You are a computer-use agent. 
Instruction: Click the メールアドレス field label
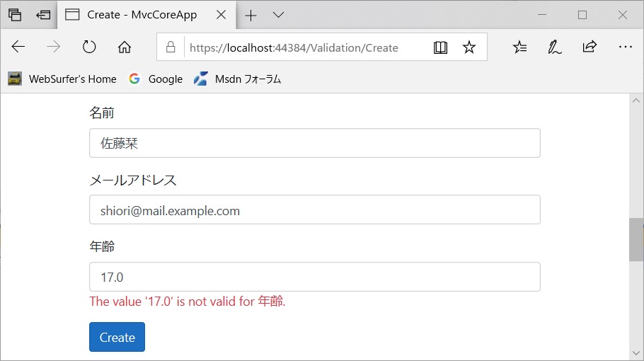coord(133,180)
